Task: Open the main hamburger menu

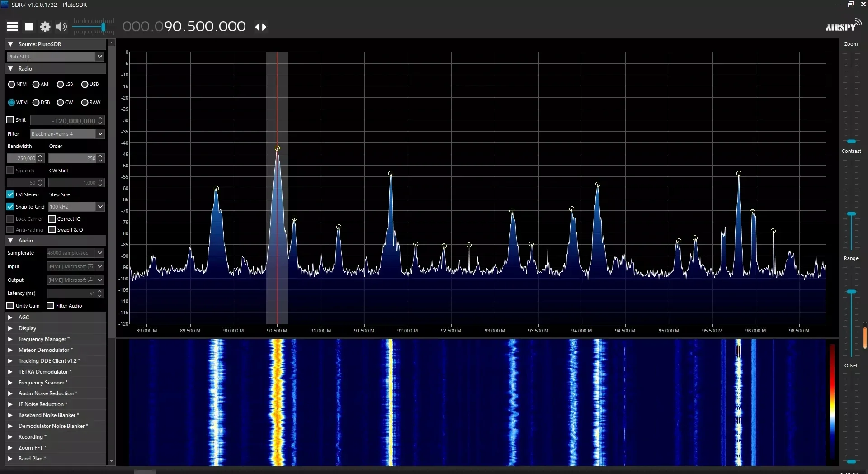Action: point(12,26)
